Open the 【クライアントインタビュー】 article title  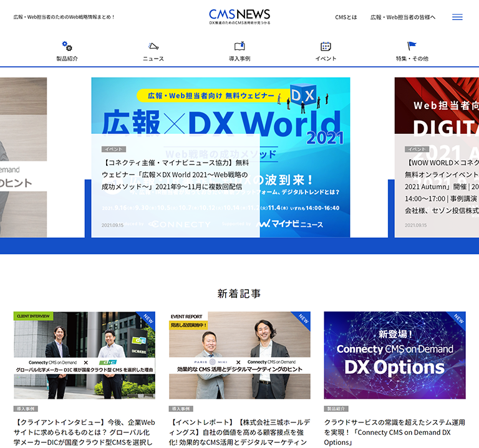pyautogui.click(x=84, y=432)
